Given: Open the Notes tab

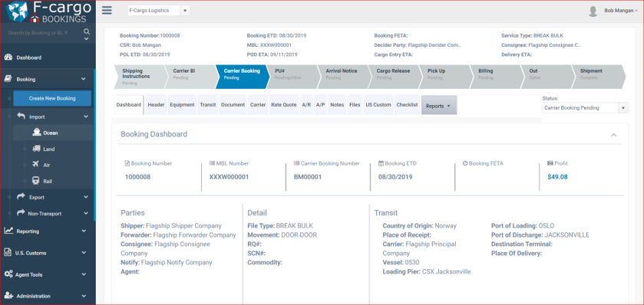Looking at the screenshot, I should pyautogui.click(x=337, y=105).
